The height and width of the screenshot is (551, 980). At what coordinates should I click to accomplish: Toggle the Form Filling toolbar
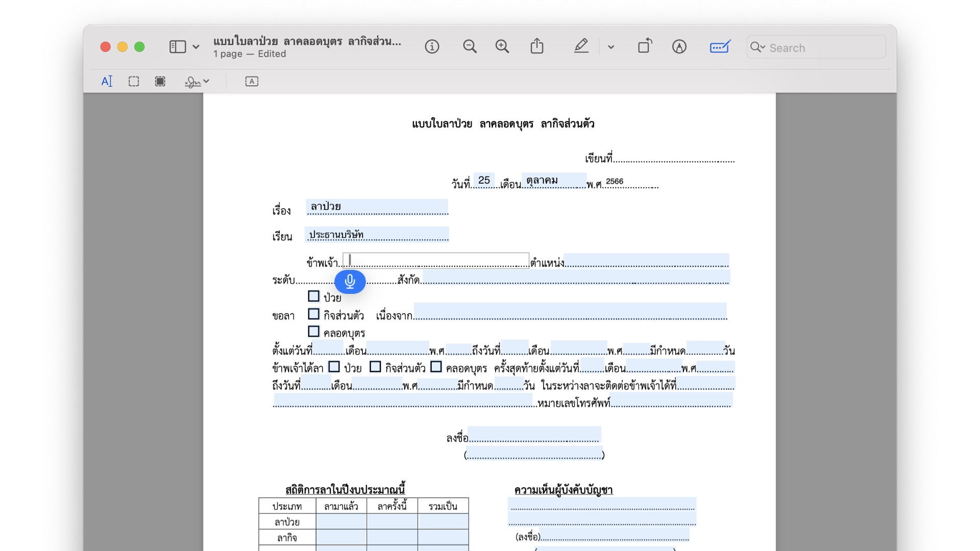coord(720,47)
